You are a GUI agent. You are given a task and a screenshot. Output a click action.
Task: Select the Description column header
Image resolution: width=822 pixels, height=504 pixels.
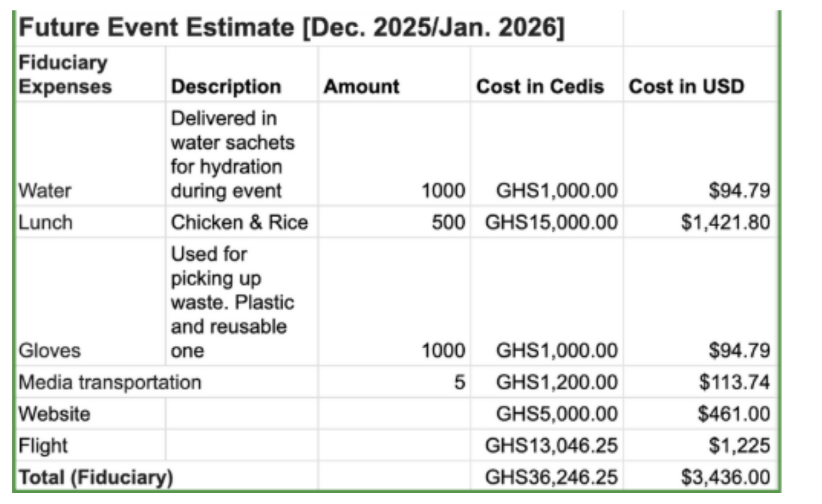point(226,87)
